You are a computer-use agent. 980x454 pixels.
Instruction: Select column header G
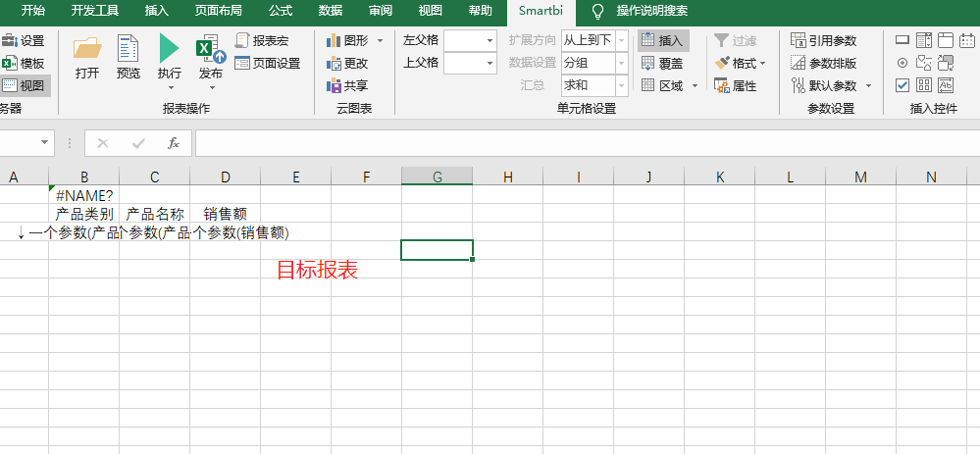pyautogui.click(x=437, y=177)
